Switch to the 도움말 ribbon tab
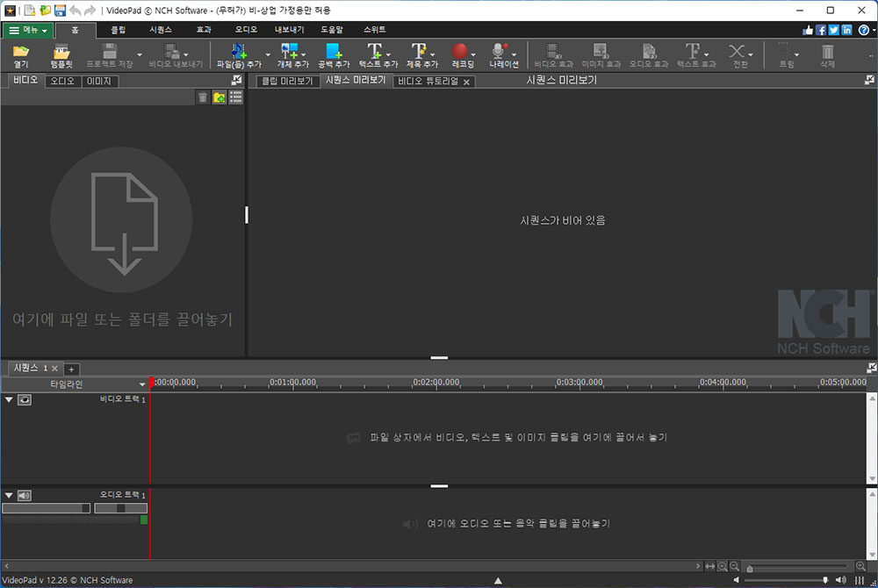 click(332, 30)
